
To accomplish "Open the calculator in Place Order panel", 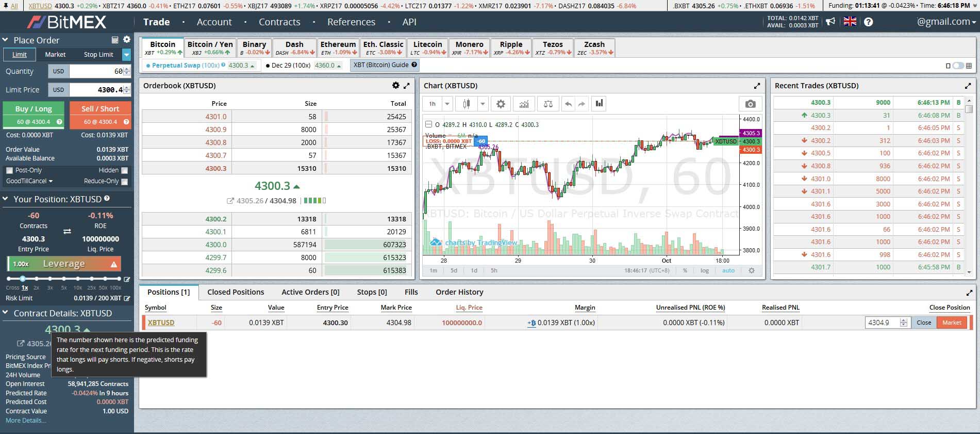I will click(115, 40).
